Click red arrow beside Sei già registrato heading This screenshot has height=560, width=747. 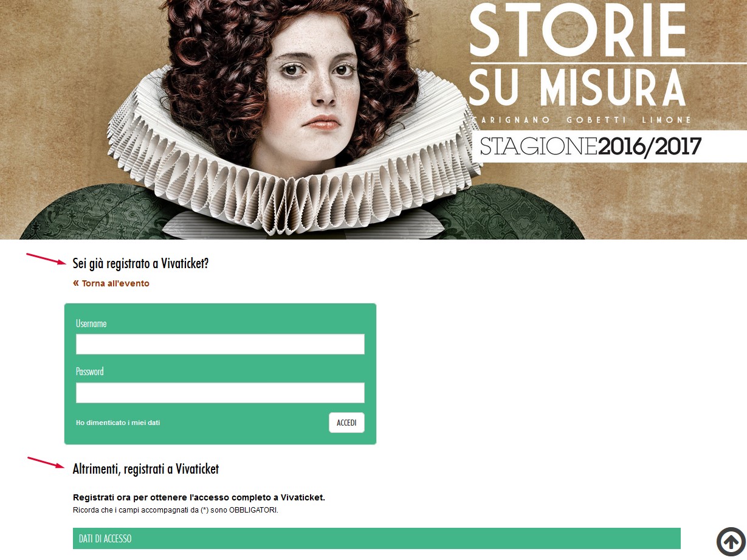point(46,259)
